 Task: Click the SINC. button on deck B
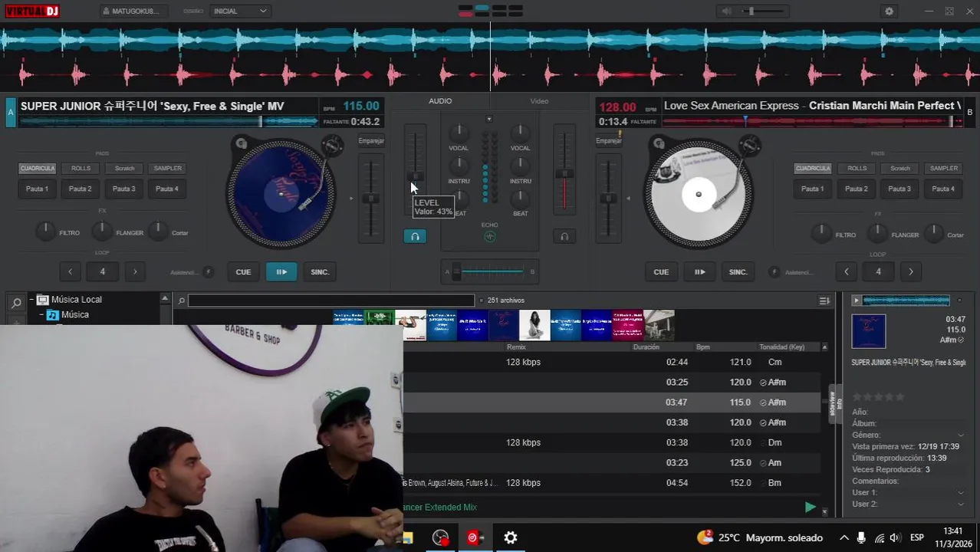pyautogui.click(x=738, y=271)
